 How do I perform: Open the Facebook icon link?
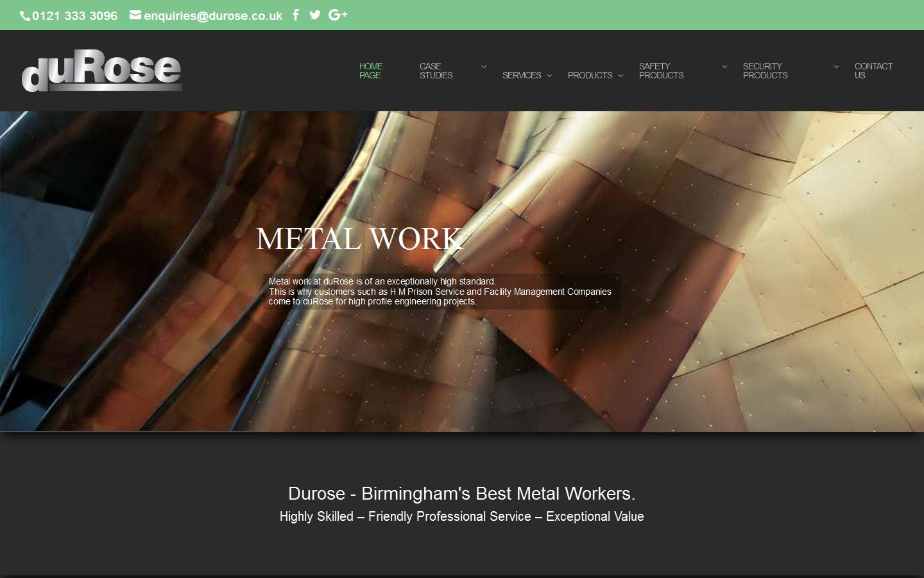(296, 15)
